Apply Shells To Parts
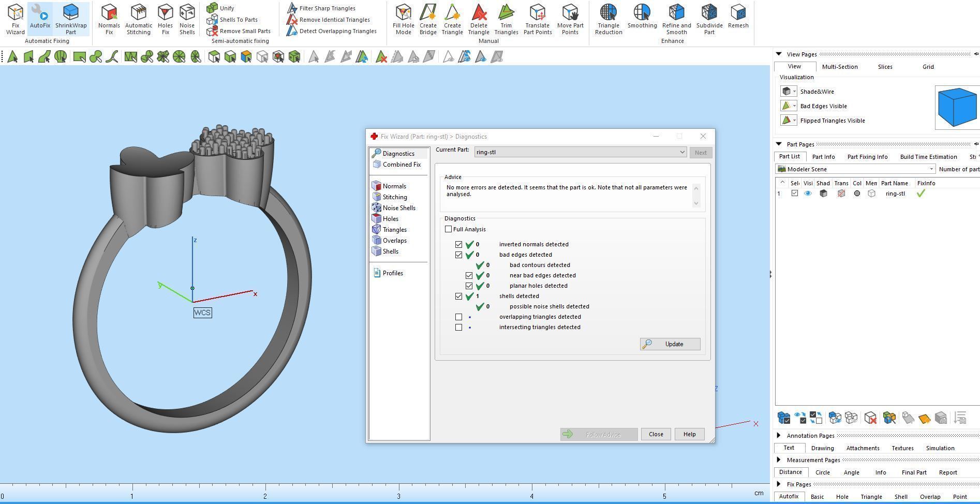Screen dimensions: 980x504 [x=232, y=20]
